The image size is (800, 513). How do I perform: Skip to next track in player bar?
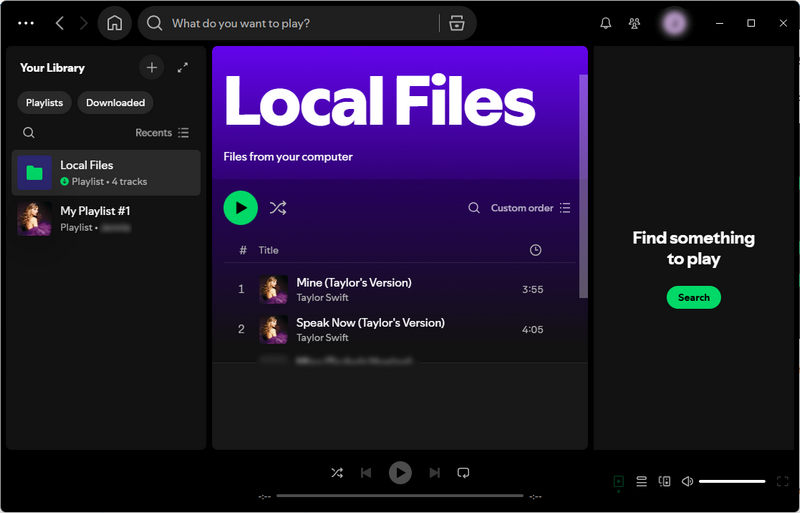tap(434, 473)
